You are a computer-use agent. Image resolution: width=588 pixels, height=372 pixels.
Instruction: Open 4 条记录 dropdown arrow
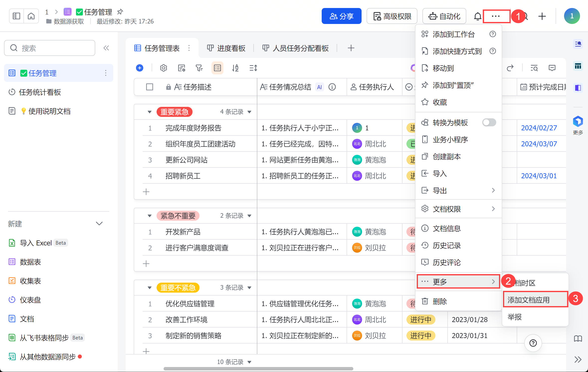point(249,112)
